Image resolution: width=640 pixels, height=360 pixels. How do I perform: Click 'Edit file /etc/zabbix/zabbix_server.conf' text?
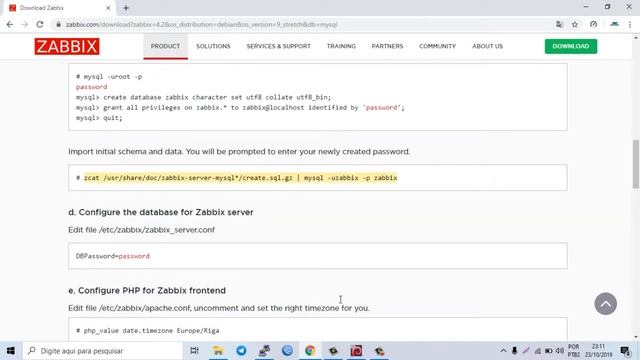(x=142, y=230)
